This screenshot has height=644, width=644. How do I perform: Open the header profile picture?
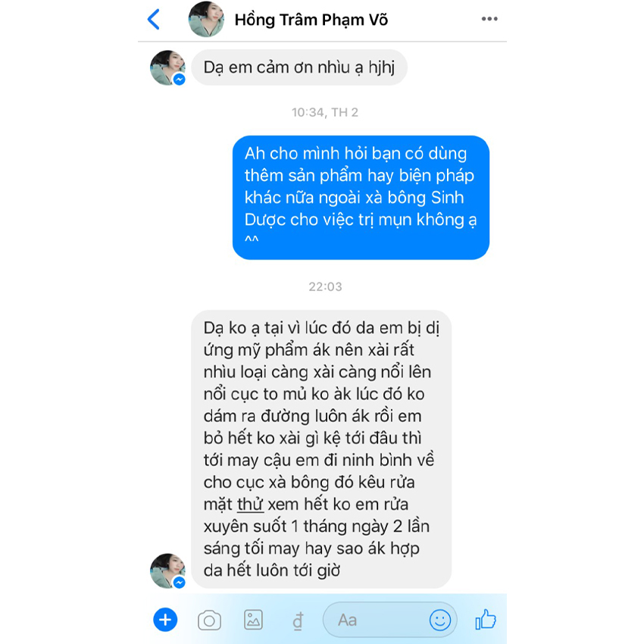pyautogui.click(x=206, y=19)
